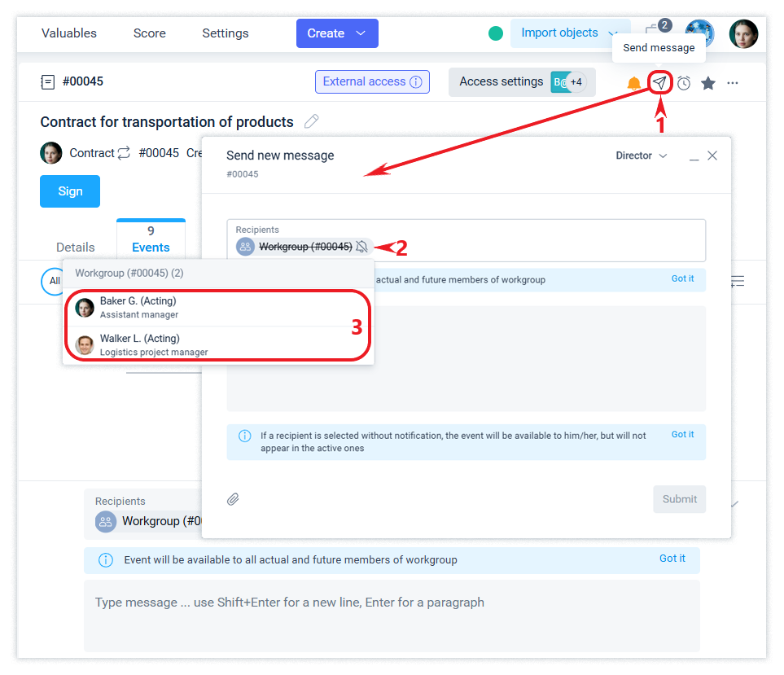Toggle crossed bell on Workgroup recipient
This screenshot has height=675, width=784.
point(361,247)
